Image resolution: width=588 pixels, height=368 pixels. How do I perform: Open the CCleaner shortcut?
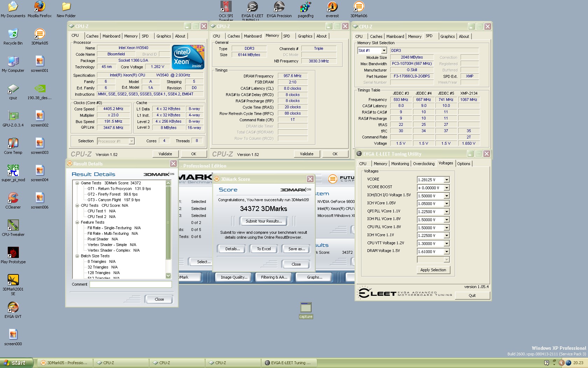(x=13, y=201)
